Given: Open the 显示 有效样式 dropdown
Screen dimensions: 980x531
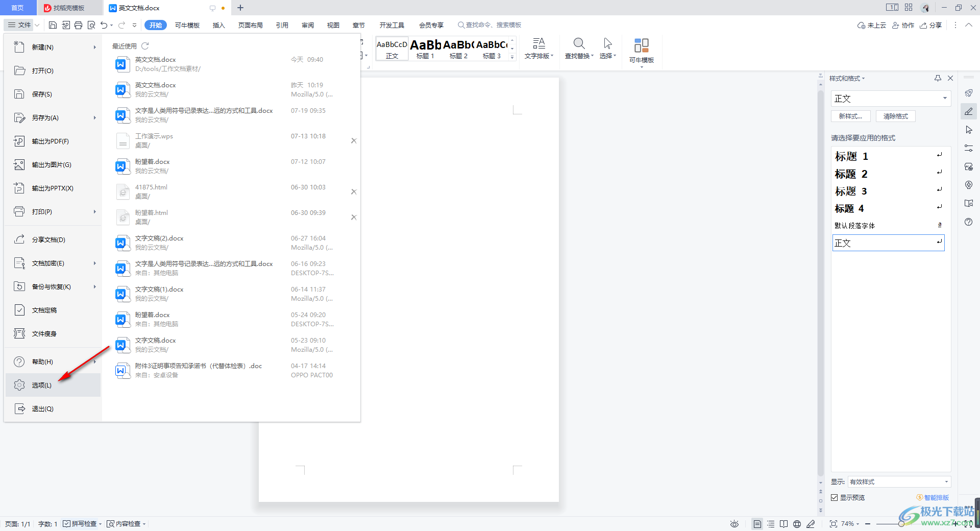Looking at the screenshot, I should coord(899,481).
